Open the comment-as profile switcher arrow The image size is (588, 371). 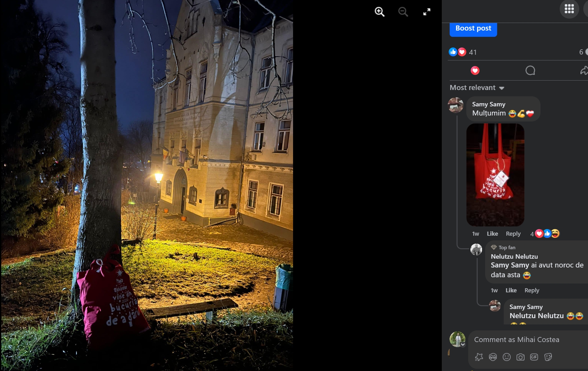coord(463,345)
